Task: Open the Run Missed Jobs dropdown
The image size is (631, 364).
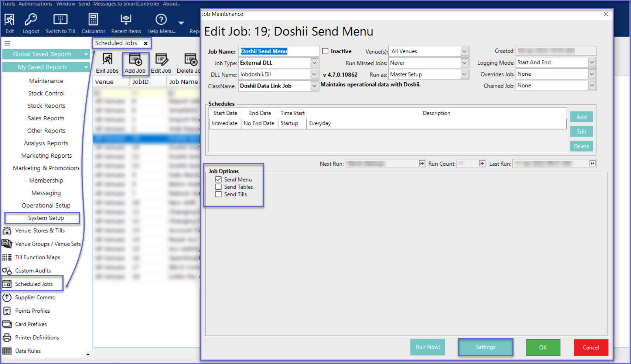Action: (x=465, y=63)
